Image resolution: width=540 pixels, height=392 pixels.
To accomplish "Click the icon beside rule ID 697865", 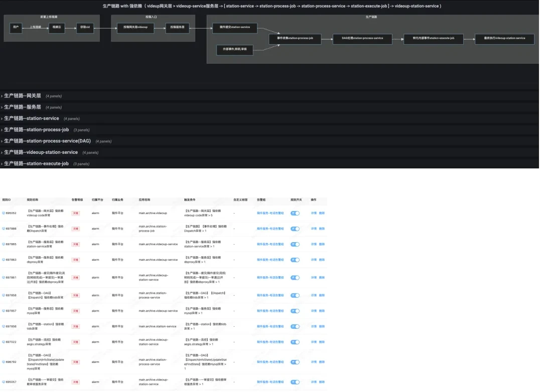I will point(4,244).
